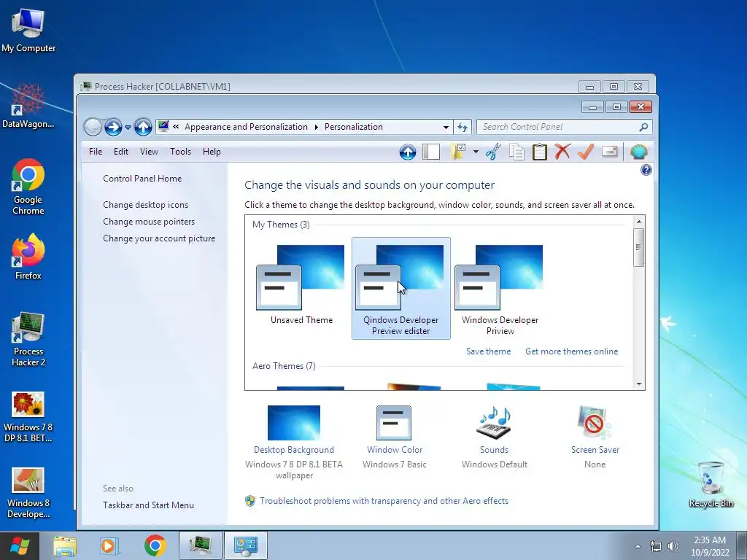Click the themes list scrollbar thumb
Image resolution: width=747 pixels, height=560 pixels.
(639, 247)
